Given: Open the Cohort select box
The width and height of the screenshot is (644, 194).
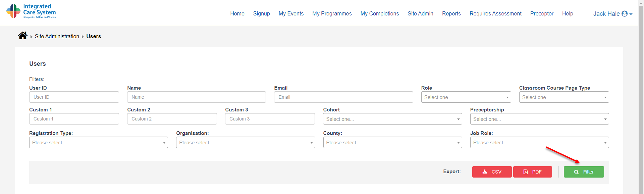Looking at the screenshot, I should pos(392,119).
